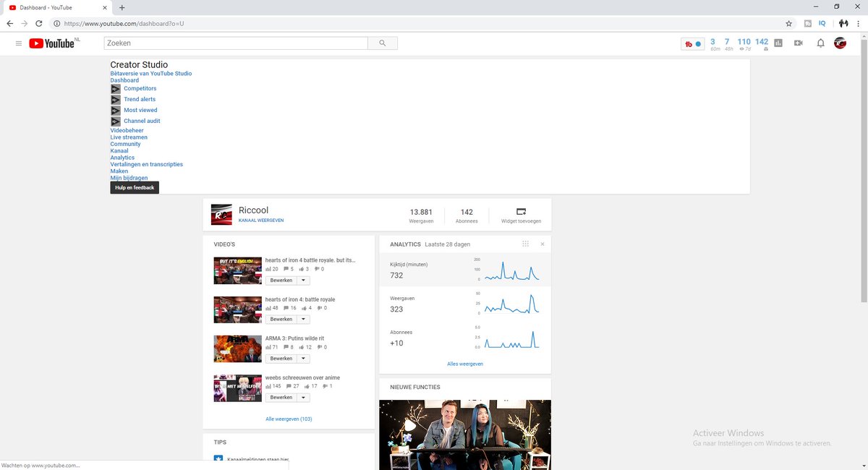This screenshot has width=868, height=470.
Task: Open the Maken menu item
Action: [x=119, y=171]
